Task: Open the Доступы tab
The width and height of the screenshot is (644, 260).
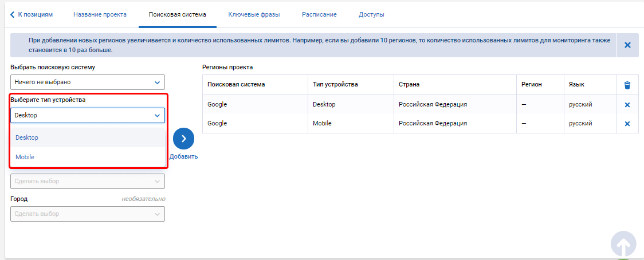Action: (x=371, y=14)
